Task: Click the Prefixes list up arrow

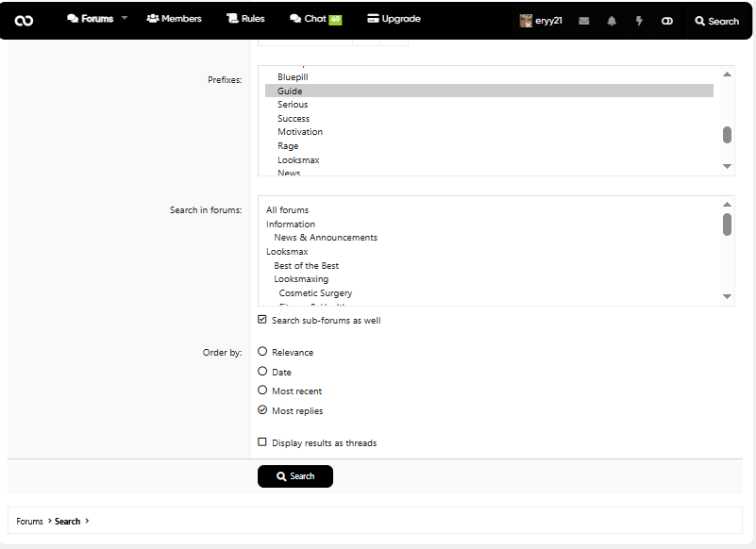Action: click(x=727, y=75)
